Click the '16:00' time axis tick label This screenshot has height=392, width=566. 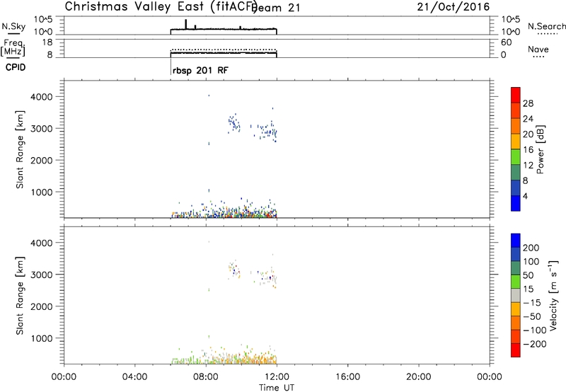(347, 377)
